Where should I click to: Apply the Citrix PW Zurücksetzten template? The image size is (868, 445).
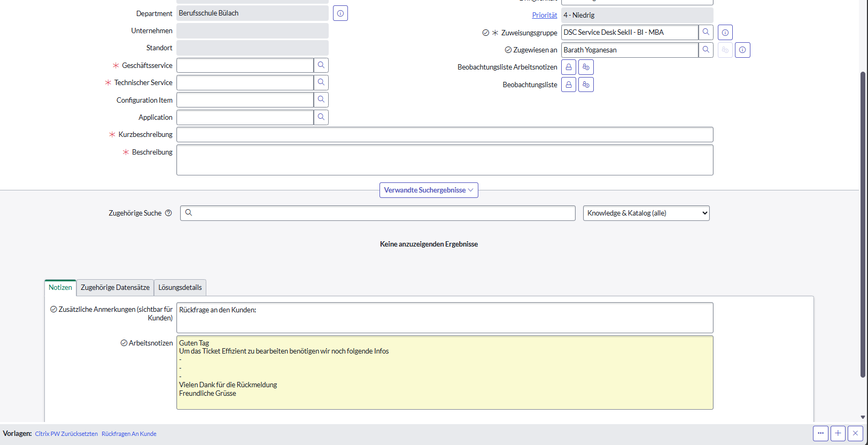(x=66, y=434)
